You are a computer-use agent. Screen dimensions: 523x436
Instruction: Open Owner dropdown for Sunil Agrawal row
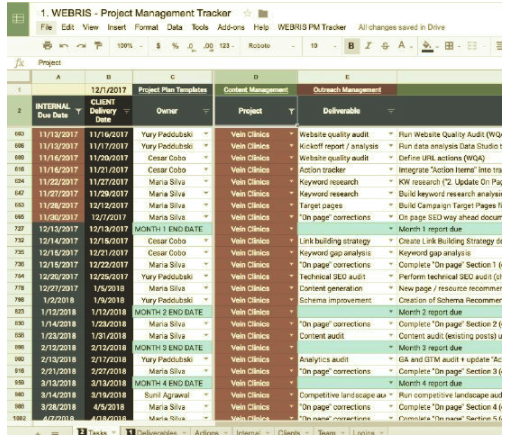[x=206, y=395]
